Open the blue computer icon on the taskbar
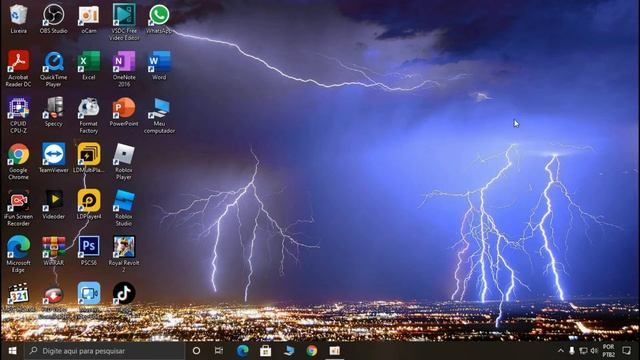The width and height of the screenshot is (640, 360). tap(289, 351)
